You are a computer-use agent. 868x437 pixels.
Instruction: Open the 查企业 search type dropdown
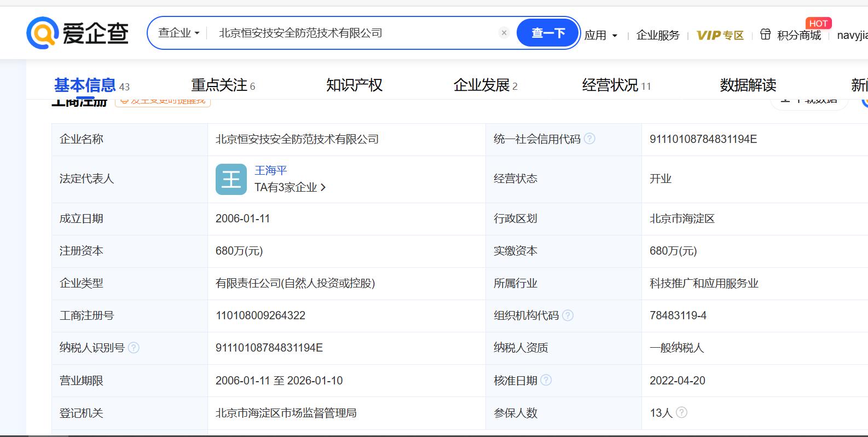coord(179,33)
